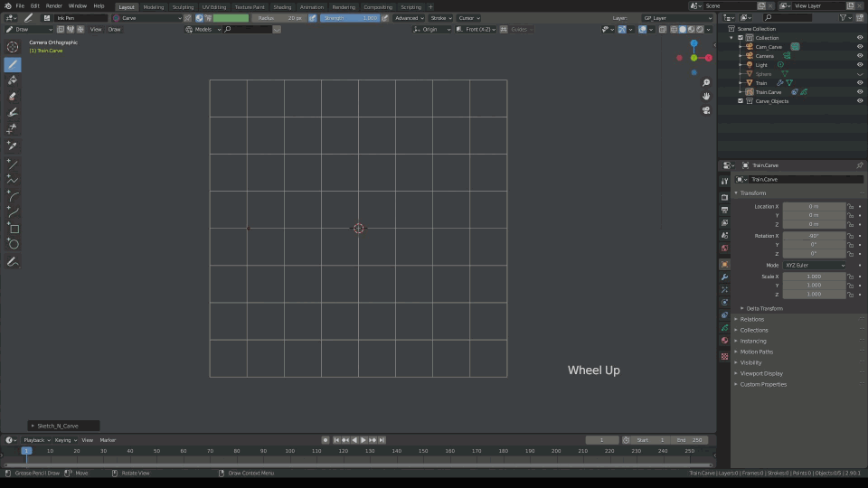868x488 pixels.
Task: Open the Render menu
Action: [x=54, y=6]
